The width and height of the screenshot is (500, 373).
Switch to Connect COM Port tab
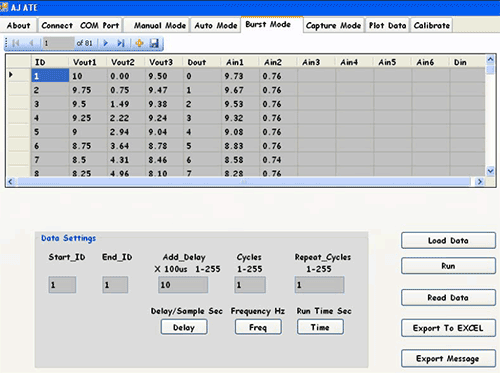pyautogui.click(x=80, y=25)
